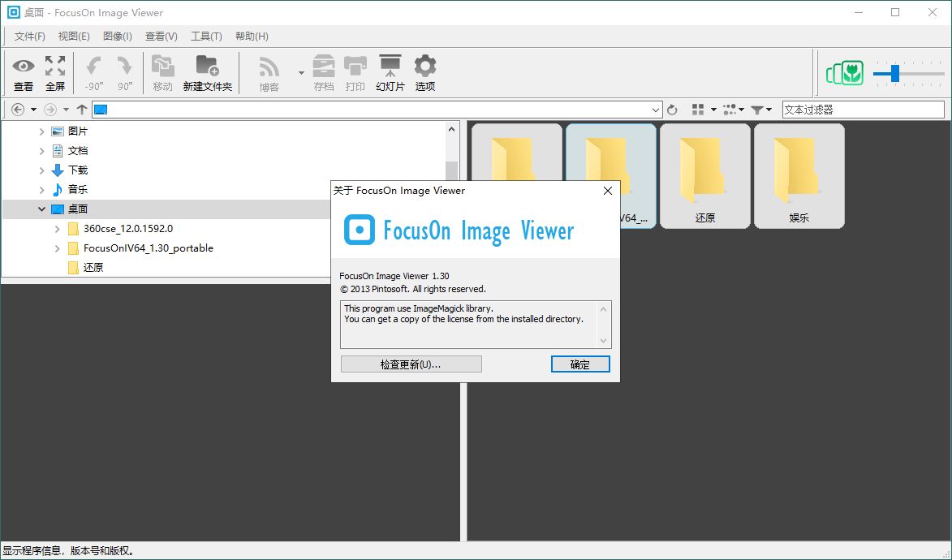This screenshot has height=560, width=952.
Task: Select 360cse_12.0.1592.0 folder in tree
Action: (128, 229)
